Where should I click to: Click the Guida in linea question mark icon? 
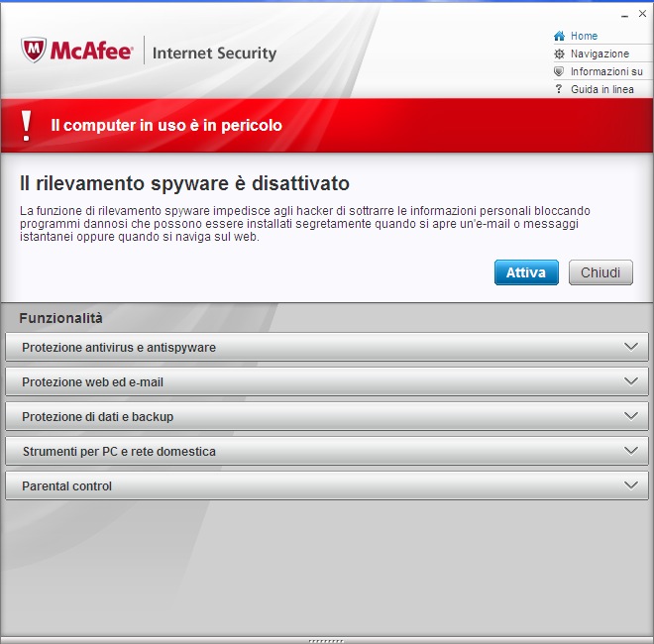pos(560,90)
